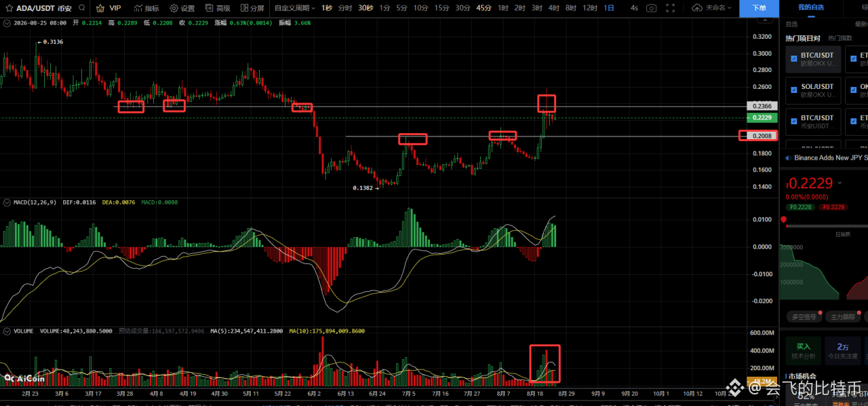Viewport: 868px width, 406px height.
Task: Select the 15分 timeframe
Action: (x=441, y=8)
